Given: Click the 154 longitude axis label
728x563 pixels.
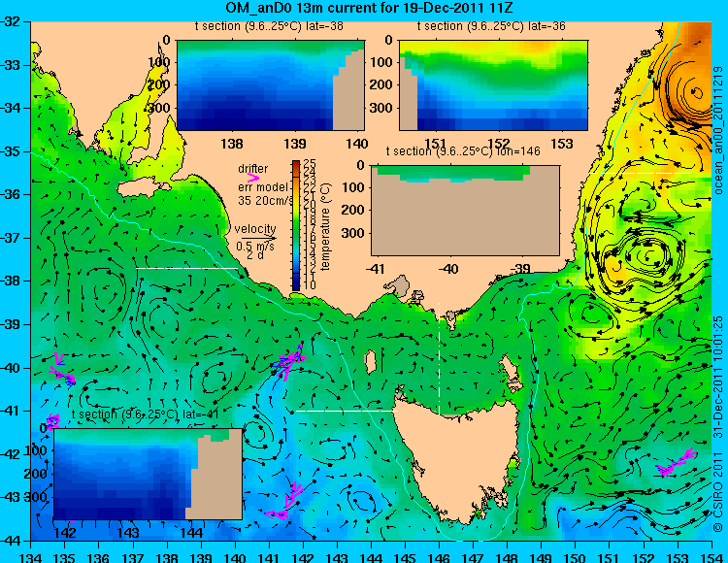Looking at the screenshot, I should (x=711, y=557).
